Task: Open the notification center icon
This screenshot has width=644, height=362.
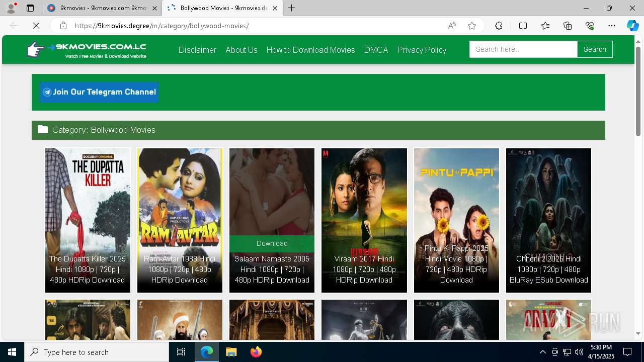Action: coord(627,352)
